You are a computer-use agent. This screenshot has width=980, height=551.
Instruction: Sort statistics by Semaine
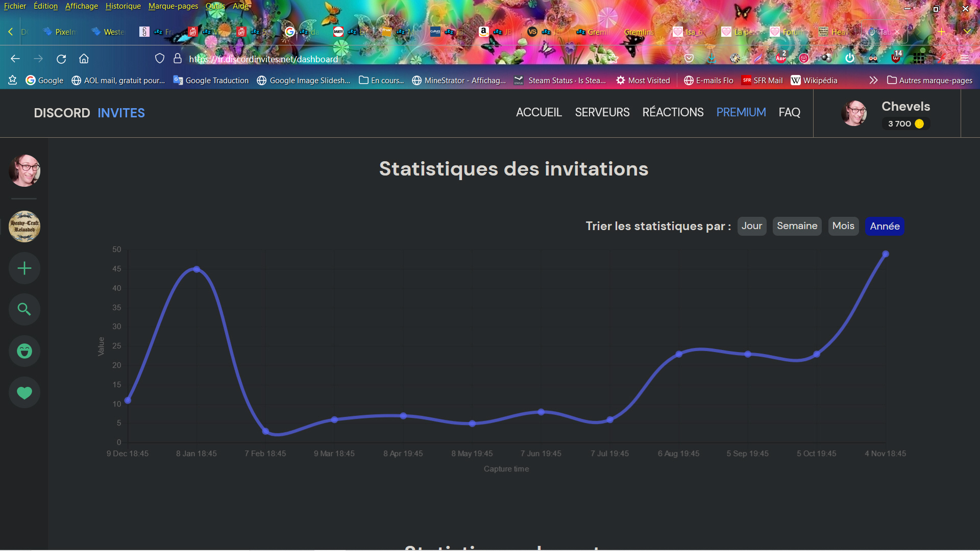click(x=797, y=226)
